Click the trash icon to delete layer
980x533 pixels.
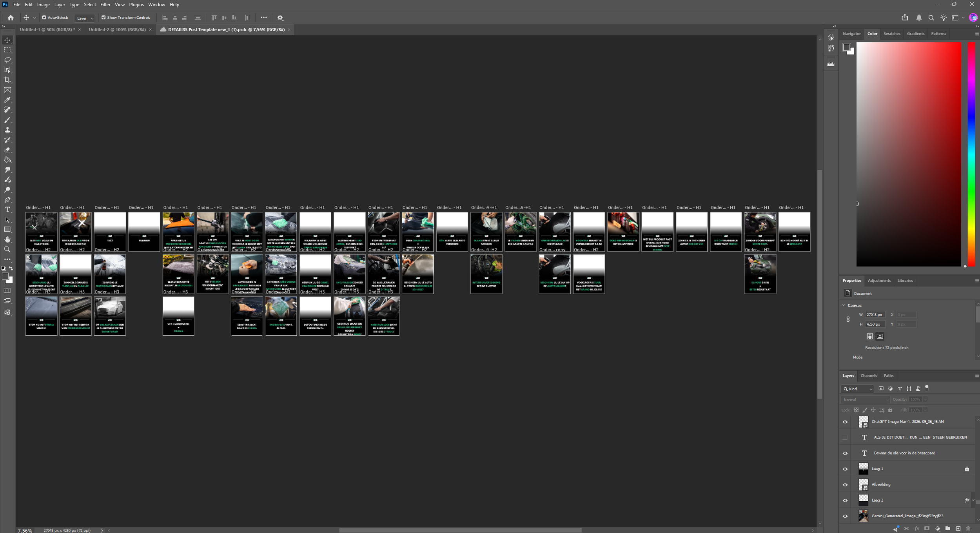(x=968, y=529)
